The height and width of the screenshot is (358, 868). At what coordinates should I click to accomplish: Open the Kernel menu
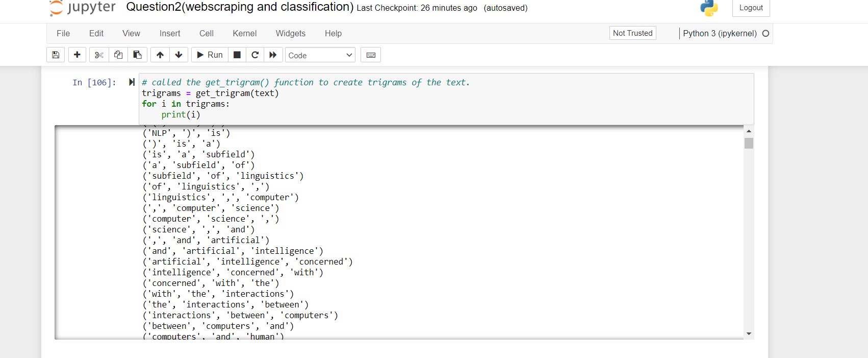[245, 33]
